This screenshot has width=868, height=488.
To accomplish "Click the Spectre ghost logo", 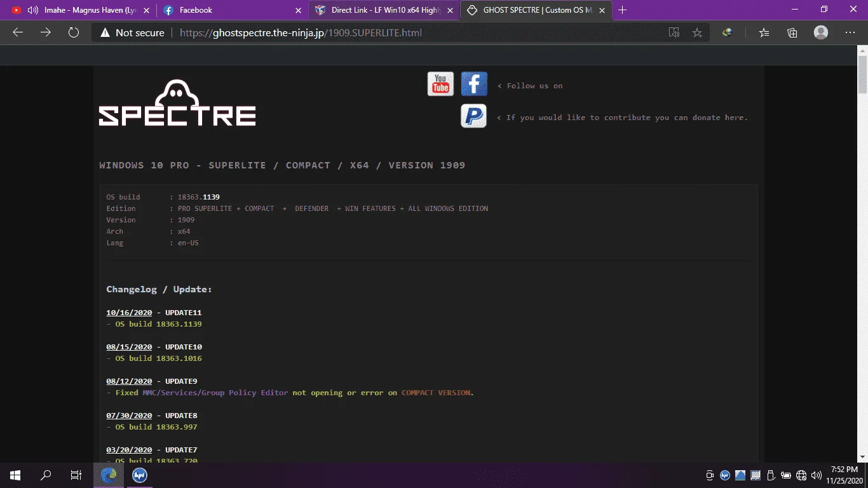I will pyautogui.click(x=177, y=103).
